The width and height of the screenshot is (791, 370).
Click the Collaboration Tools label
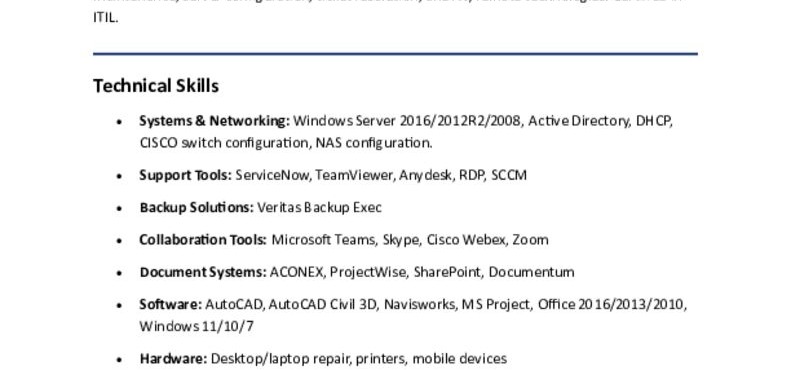pos(203,240)
